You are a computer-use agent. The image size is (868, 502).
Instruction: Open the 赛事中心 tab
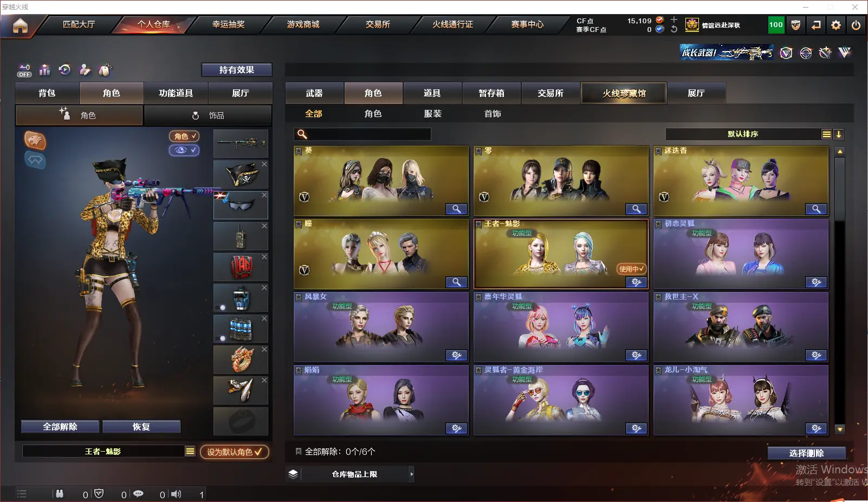(x=527, y=24)
